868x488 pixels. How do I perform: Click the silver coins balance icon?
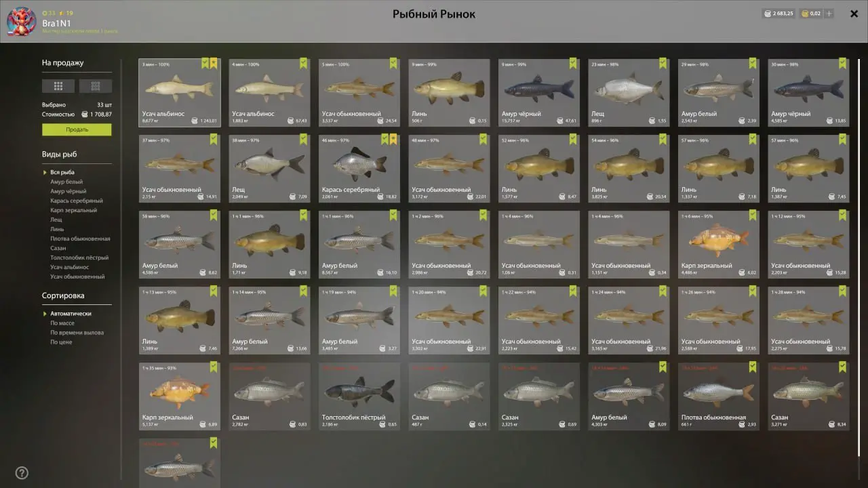[767, 14]
